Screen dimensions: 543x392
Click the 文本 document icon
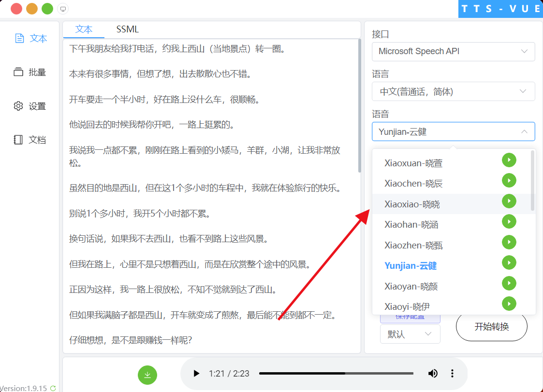point(20,38)
